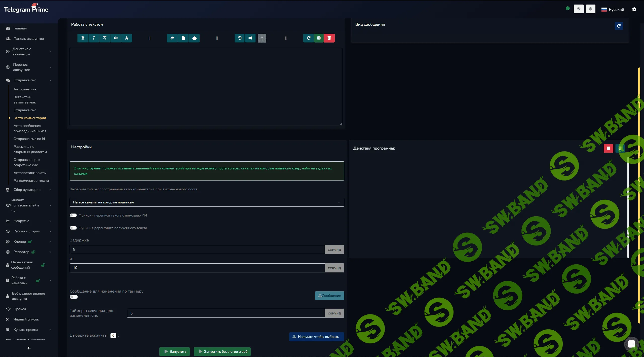Viewport: 644px width, 357px height.
Task: Open gray caret dropdown in text toolbar
Action: point(262,38)
